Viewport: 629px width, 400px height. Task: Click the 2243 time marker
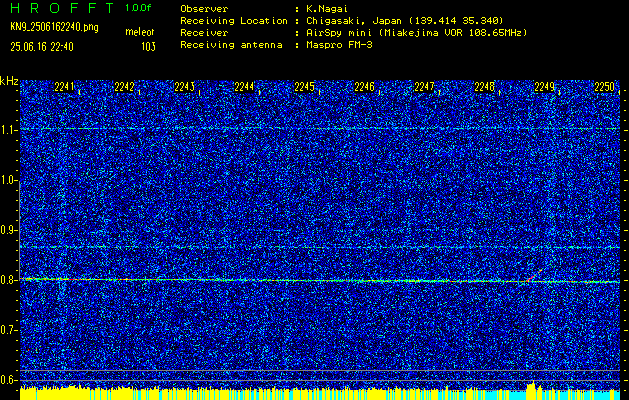coord(185,87)
